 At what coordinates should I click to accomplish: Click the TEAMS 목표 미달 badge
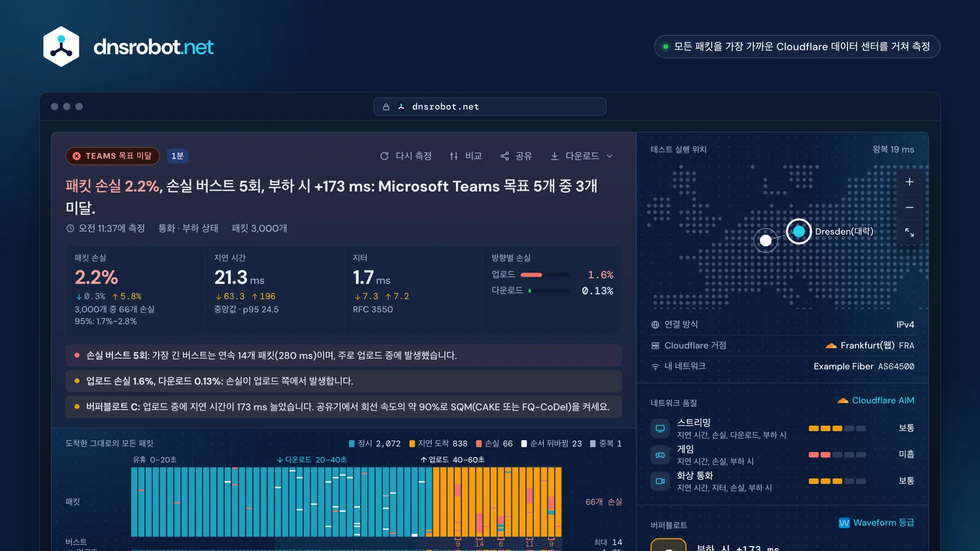[113, 156]
